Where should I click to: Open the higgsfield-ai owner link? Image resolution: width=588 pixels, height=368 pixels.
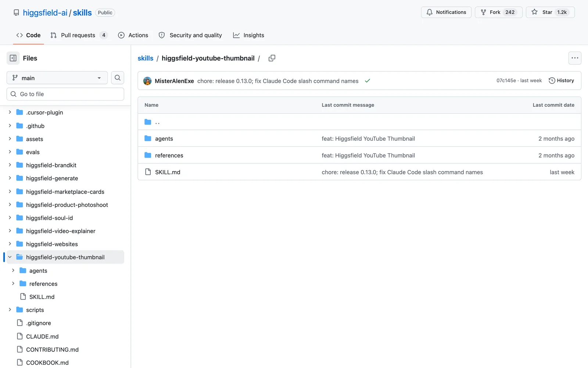pyautogui.click(x=45, y=13)
